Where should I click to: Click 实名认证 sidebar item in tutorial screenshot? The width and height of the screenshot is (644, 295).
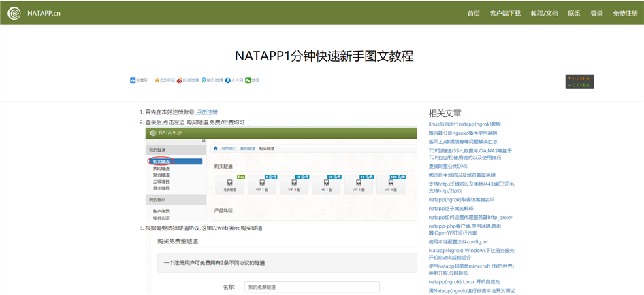161,218
